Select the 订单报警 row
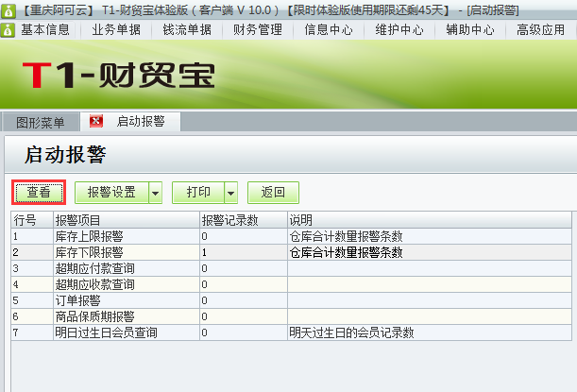The image size is (577, 392). (x=291, y=300)
